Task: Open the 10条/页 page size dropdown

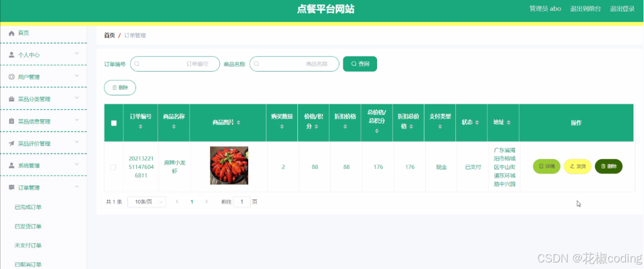Action: [146, 202]
